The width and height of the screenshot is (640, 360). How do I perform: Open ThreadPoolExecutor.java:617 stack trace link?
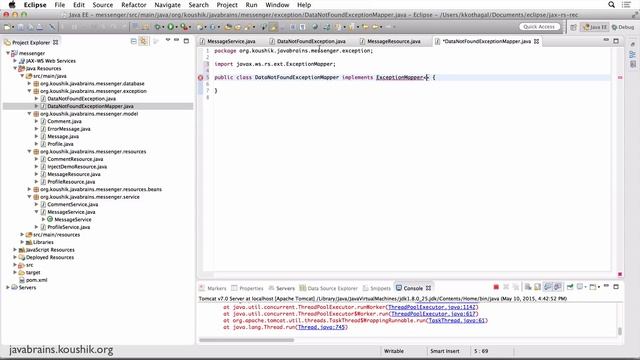click(433, 314)
